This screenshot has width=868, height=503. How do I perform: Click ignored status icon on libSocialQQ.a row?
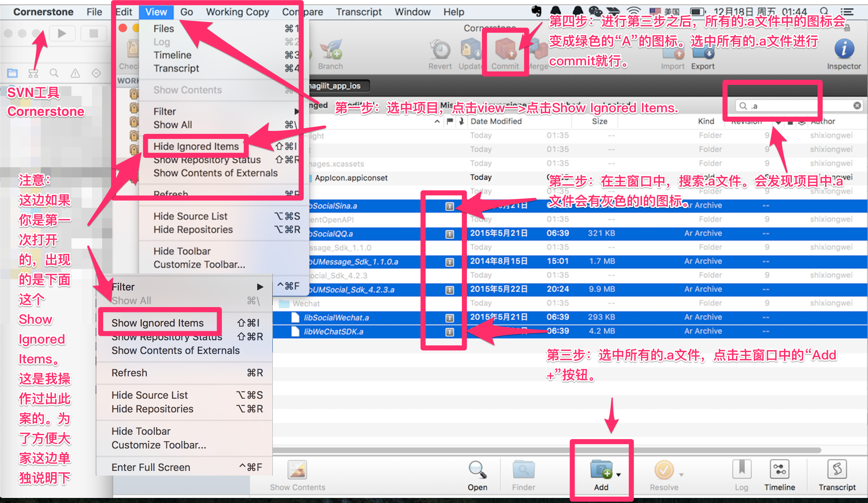(450, 234)
